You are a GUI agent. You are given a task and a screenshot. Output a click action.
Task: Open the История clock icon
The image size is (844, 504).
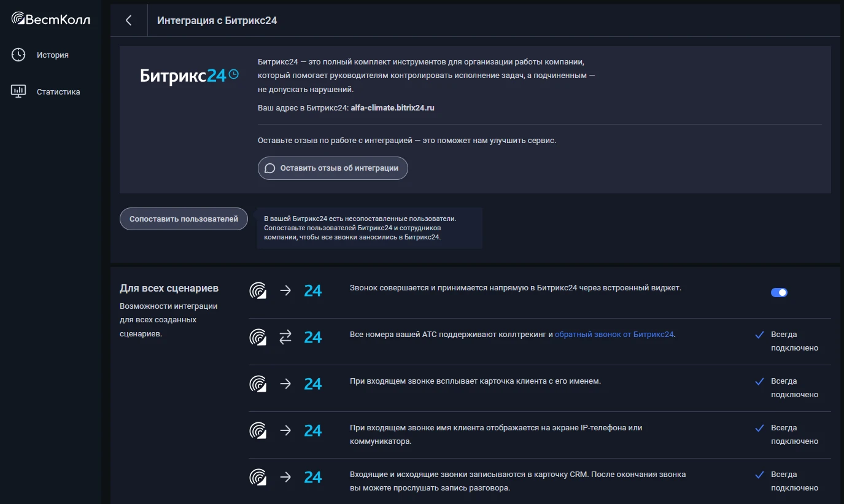tap(18, 55)
